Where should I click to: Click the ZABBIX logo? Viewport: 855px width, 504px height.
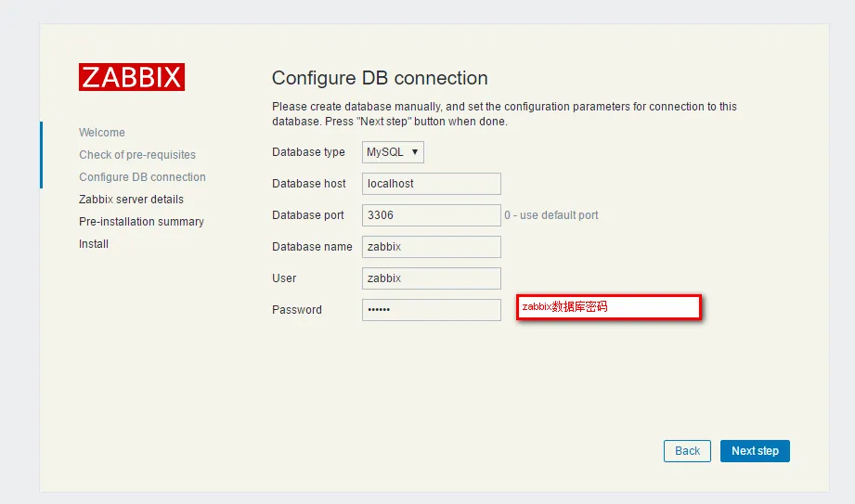click(132, 77)
